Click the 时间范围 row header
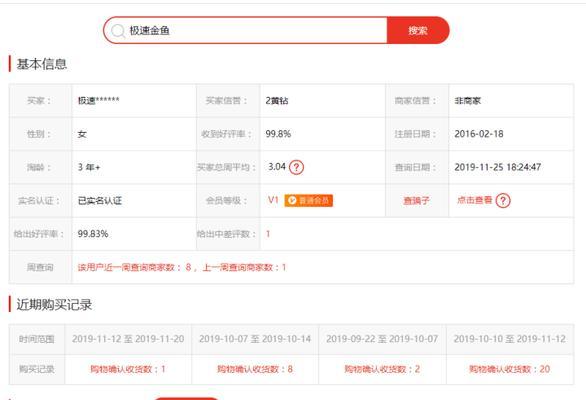Image resolution: width=586 pixels, height=400 pixels. (x=37, y=339)
